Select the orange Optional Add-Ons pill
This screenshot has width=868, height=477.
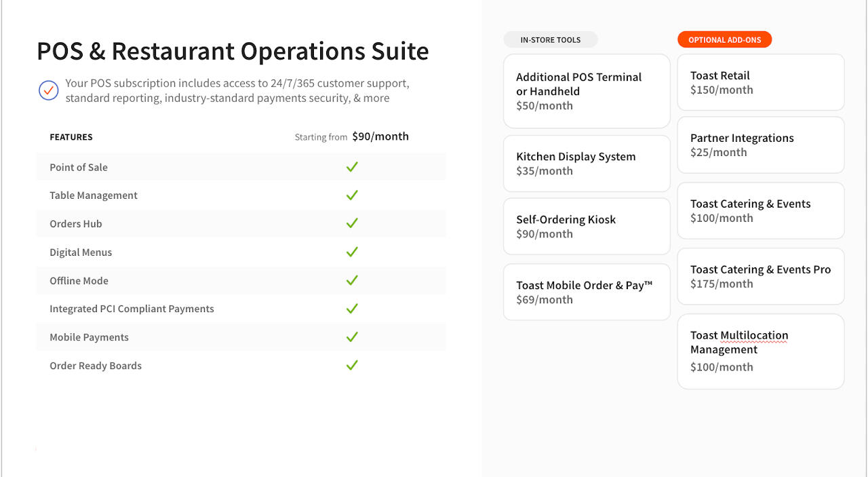724,40
